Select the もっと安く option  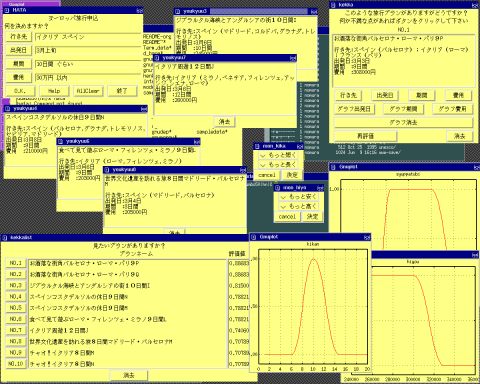coord(298,197)
